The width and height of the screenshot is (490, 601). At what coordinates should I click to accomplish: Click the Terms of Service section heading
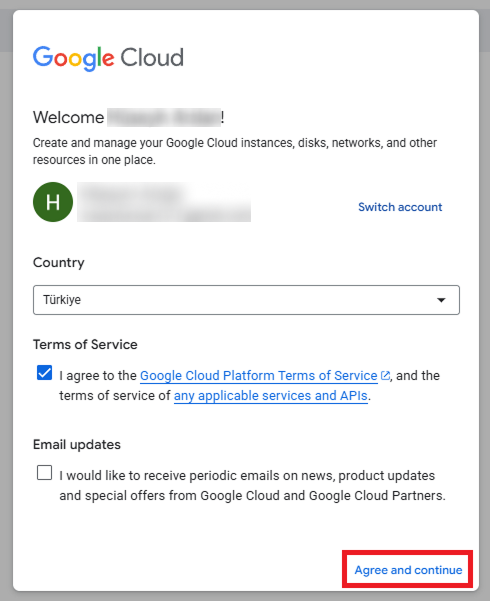85,344
